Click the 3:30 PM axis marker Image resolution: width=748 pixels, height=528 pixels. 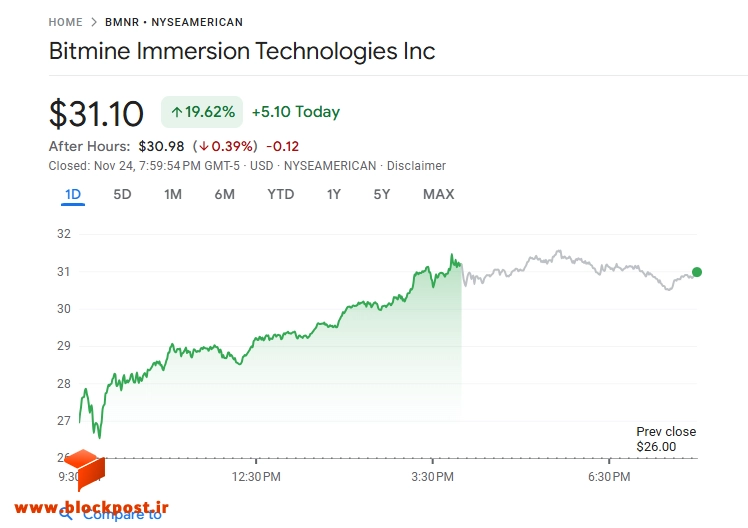click(x=433, y=476)
